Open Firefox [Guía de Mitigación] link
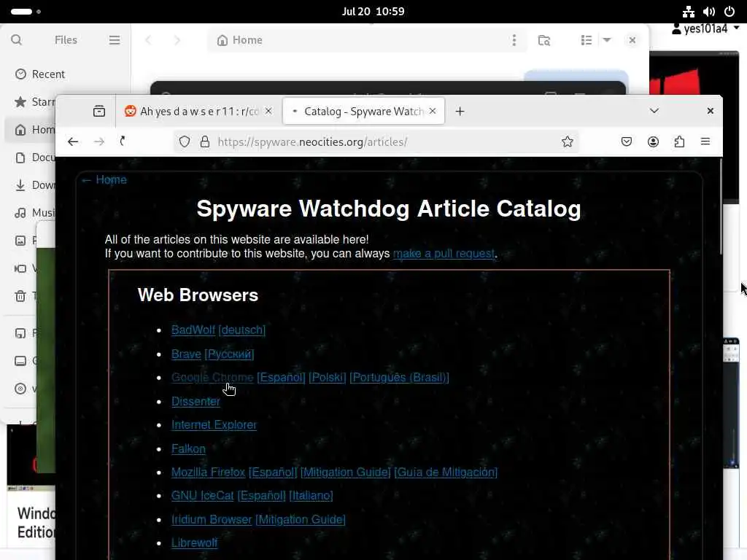 (446, 472)
